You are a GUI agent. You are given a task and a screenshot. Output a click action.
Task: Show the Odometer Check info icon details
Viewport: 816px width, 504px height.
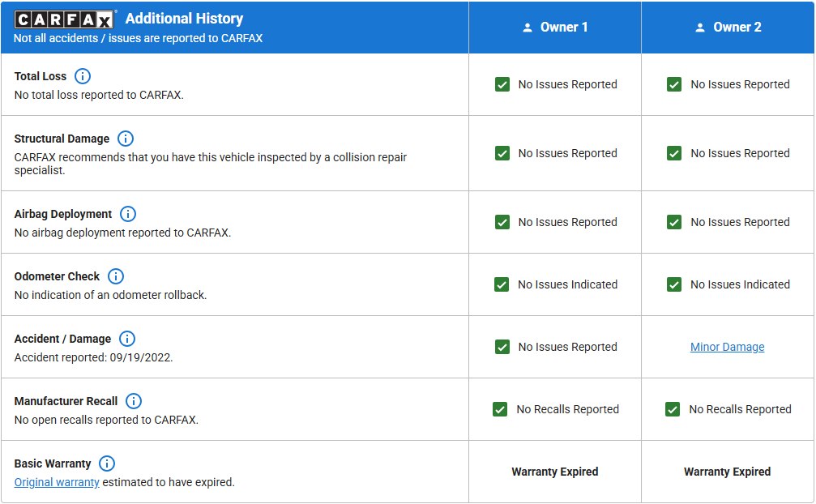pyautogui.click(x=116, y=276)
